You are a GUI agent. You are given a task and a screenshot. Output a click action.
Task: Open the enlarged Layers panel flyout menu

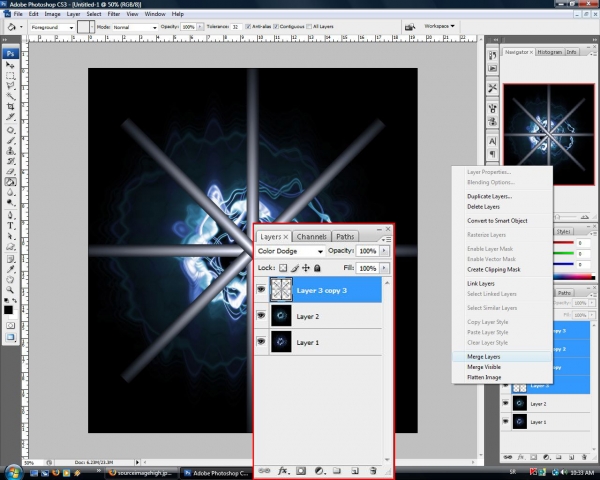coord(386,239)
